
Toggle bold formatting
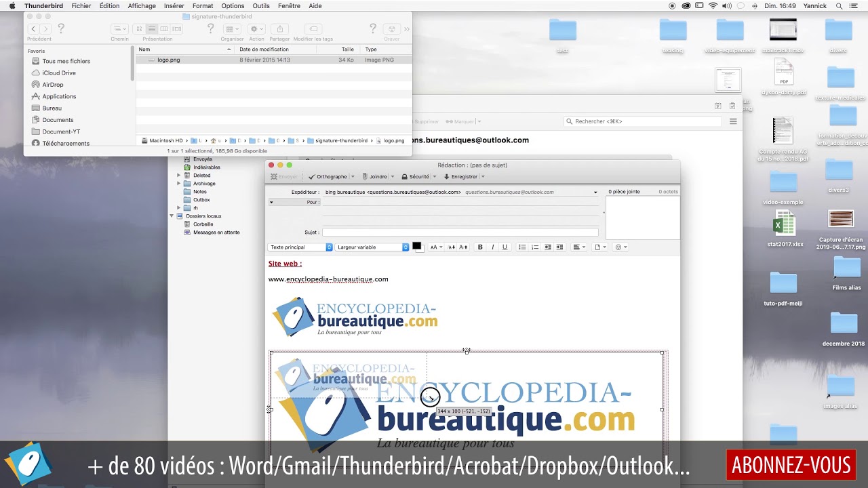(x=480, y=247)
